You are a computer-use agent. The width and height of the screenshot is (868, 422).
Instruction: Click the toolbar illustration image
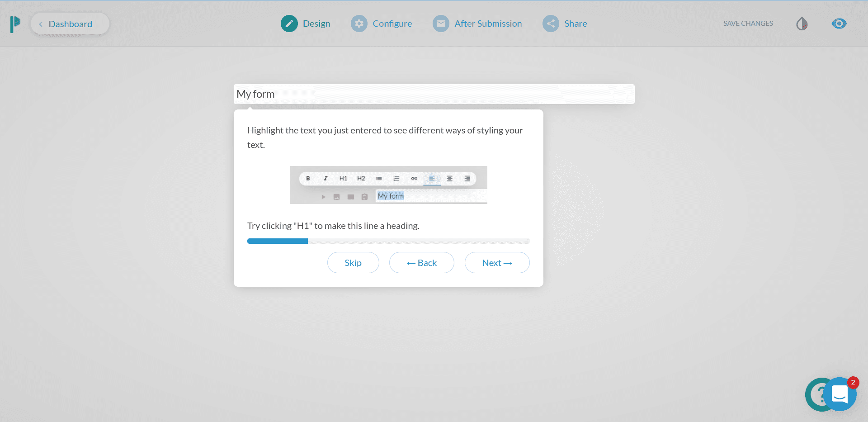(x=388, y=185)
